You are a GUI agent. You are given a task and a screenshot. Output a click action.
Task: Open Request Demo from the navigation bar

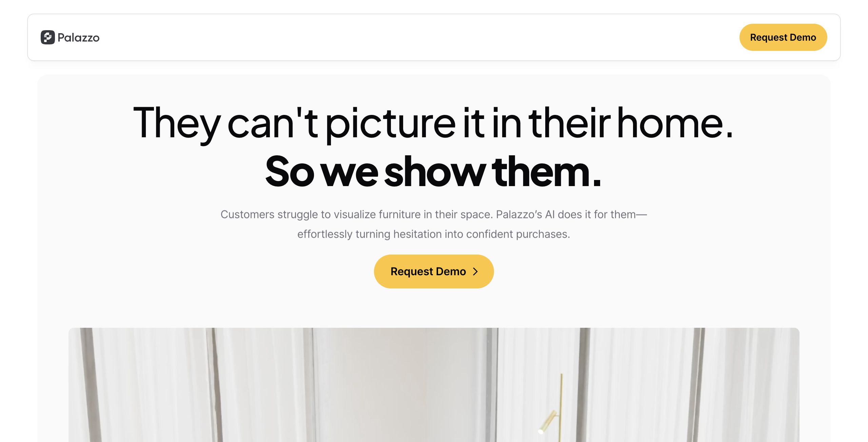coord(783,37)
